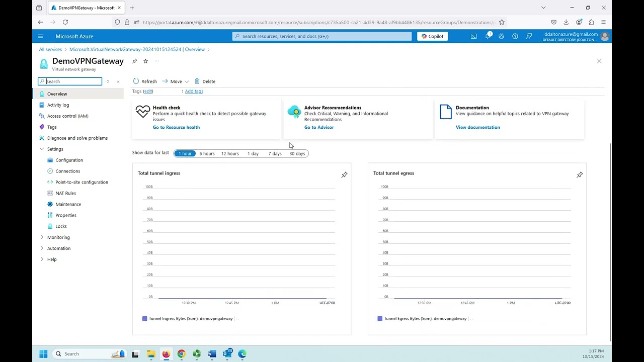Click the Tunnel Ingress Bytes legend color swatch
644x362 pixels.
(144, 319)
